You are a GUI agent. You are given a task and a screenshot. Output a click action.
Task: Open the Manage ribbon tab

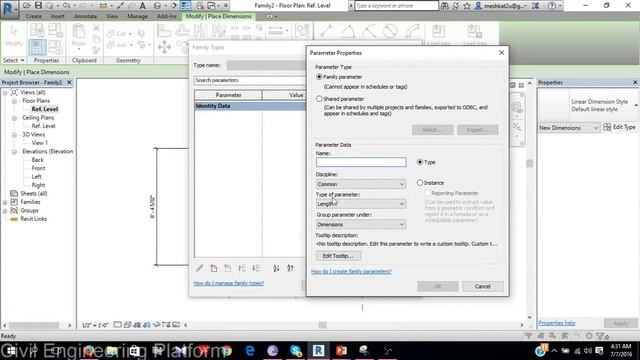tap(137, 16)
